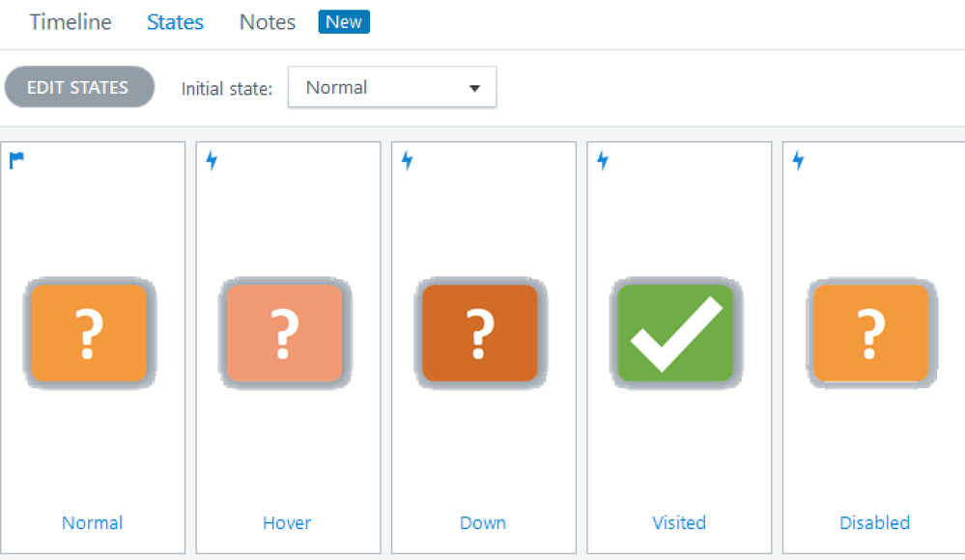Screen dimensions: 965x560
Task: Click the flag icon on Normal state
Action: pos(16,160)
